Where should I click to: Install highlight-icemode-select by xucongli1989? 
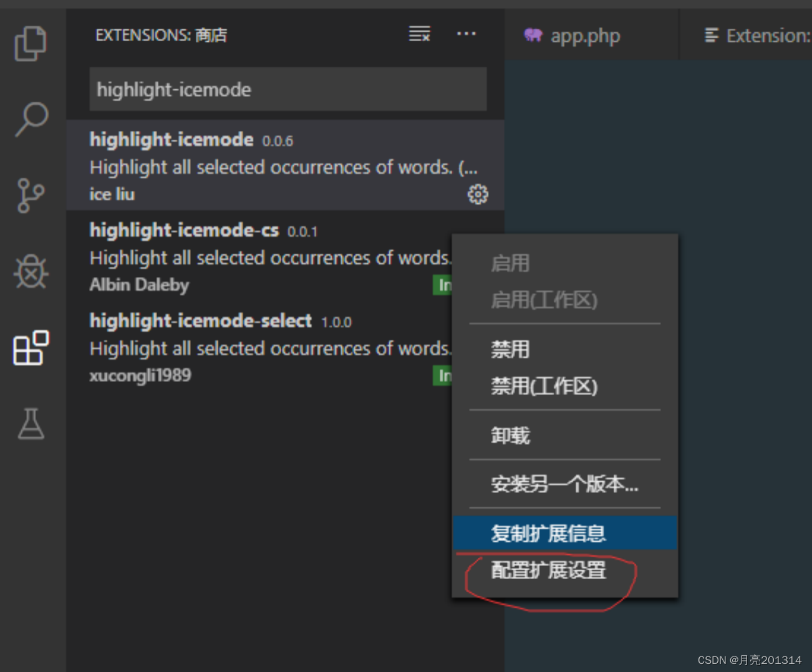pyautogui.click(x=443, y=376)
